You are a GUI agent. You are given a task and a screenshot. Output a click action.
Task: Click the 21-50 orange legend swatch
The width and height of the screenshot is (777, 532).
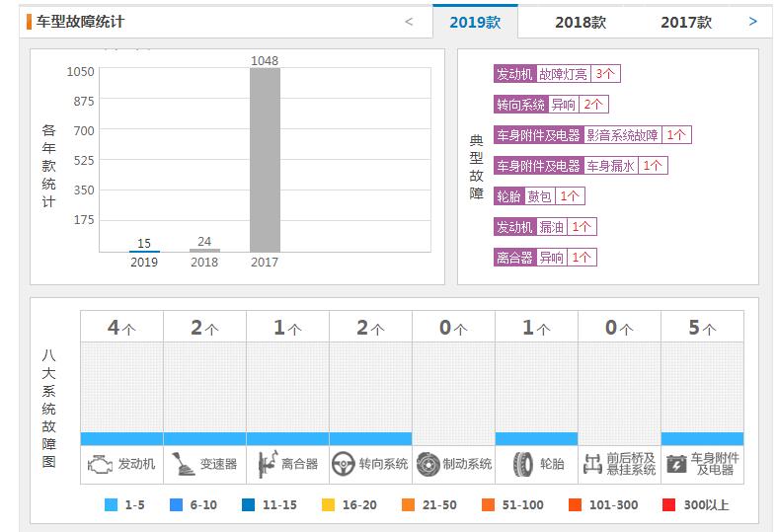point(408,504)
